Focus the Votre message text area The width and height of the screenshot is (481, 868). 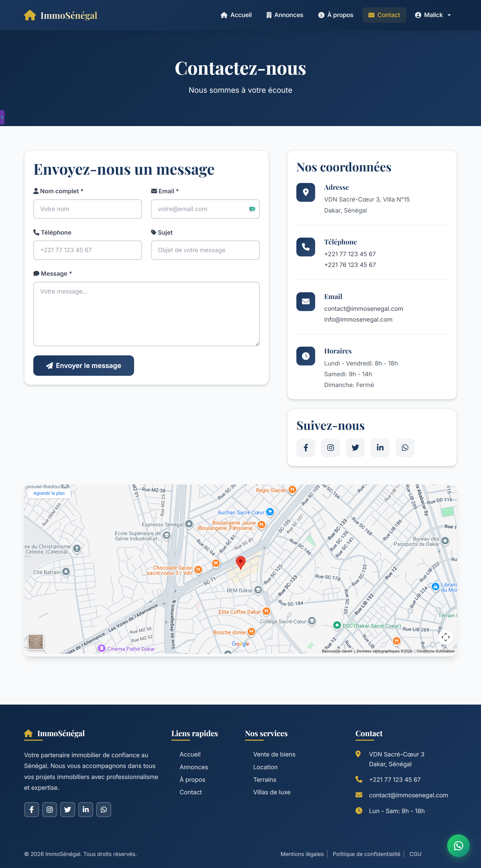tap(146, 314)
